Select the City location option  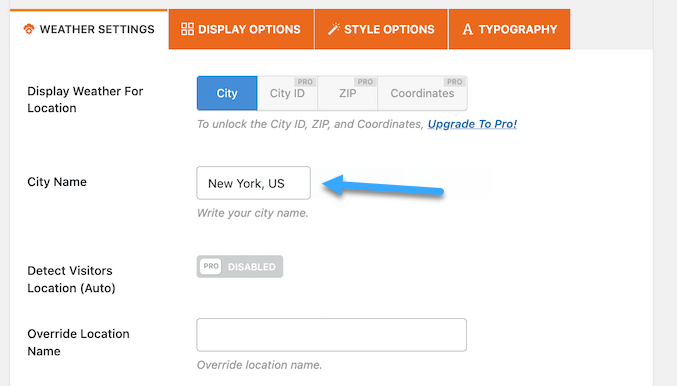click(227, 93)
